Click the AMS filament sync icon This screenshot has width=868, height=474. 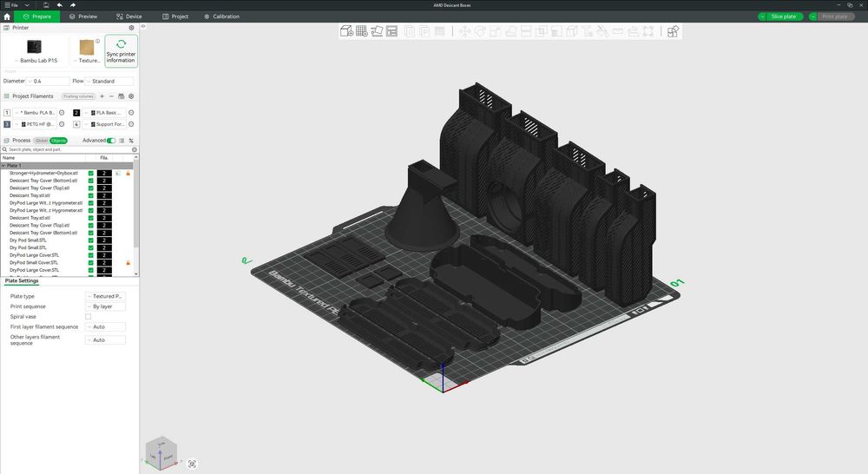point(122,96)
